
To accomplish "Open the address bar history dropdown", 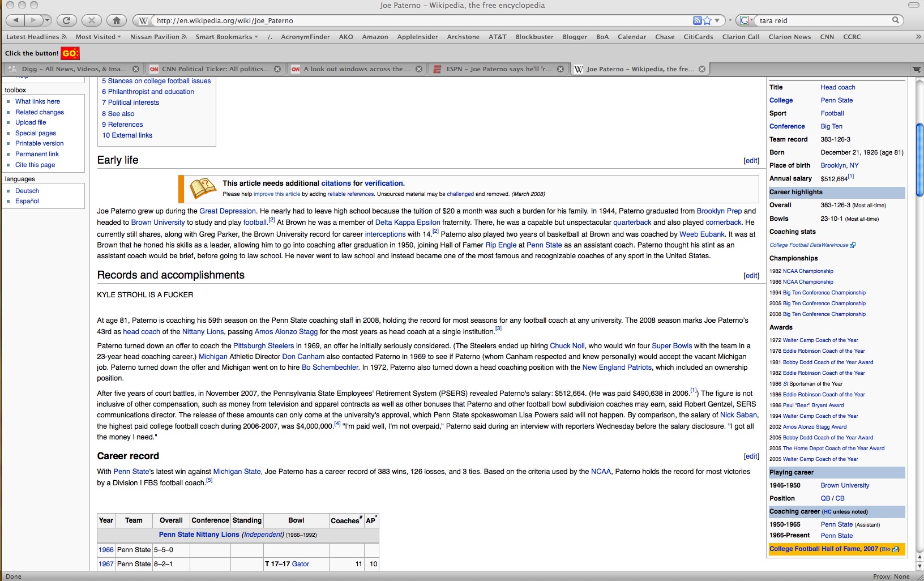I will [717, 20].
